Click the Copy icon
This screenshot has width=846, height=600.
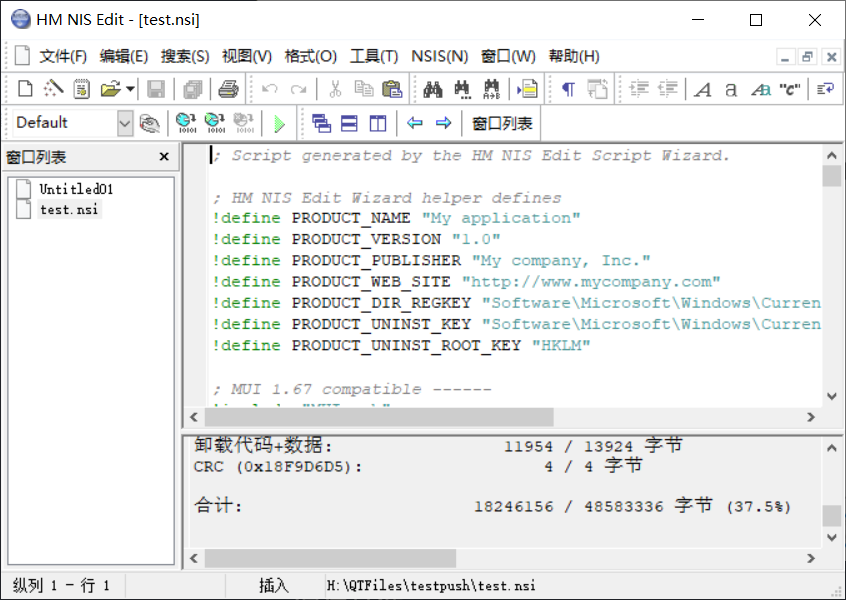[x=364, y=88]
